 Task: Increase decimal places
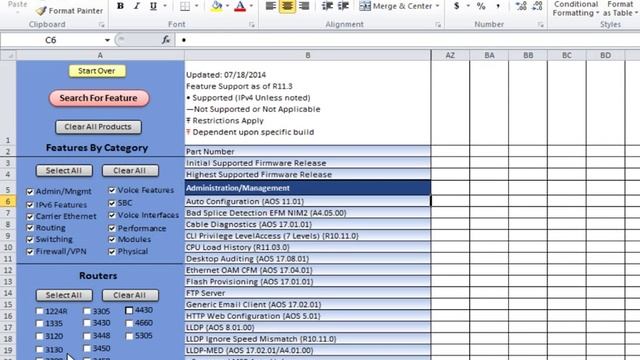pyautogui.click(x=521, y=6)
